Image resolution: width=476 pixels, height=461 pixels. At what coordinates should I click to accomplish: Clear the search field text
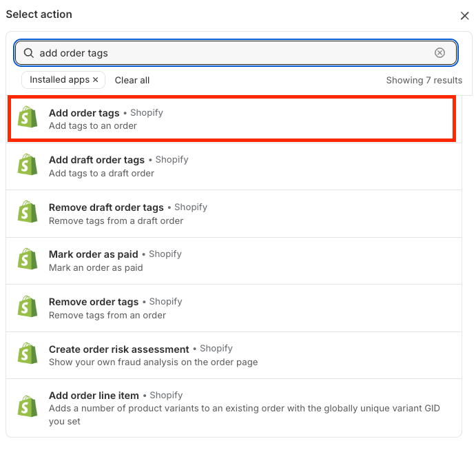tap(439, 53)
